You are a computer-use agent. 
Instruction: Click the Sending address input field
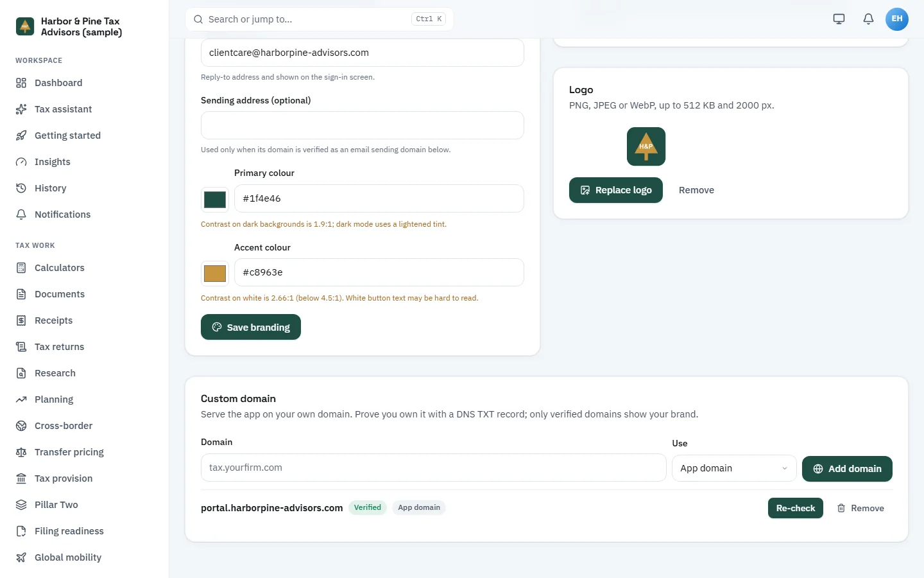(x=363, y=125)
